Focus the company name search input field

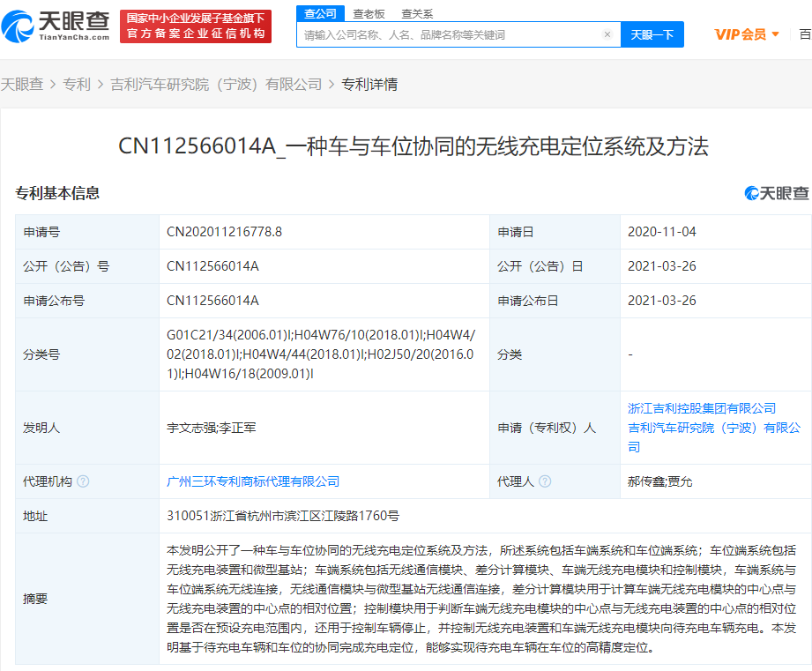tap(450, 34)
